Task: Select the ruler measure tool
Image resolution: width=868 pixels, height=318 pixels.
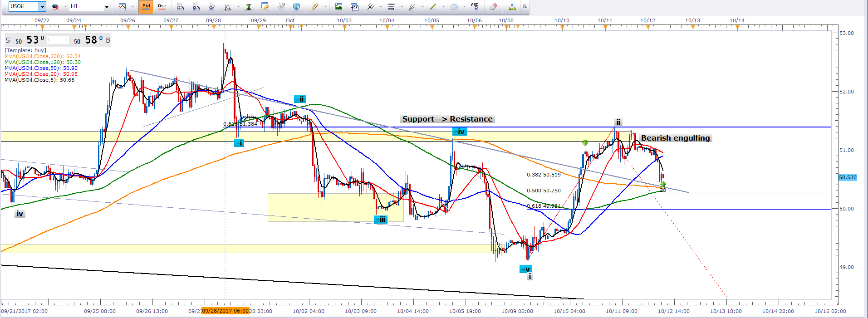Action: tap(314, 6)
